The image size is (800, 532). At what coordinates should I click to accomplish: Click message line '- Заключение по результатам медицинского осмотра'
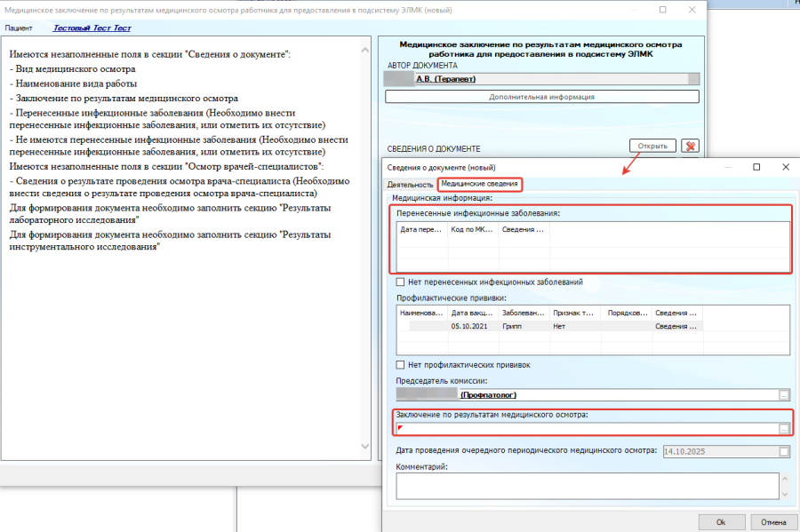tap(124, 99)
